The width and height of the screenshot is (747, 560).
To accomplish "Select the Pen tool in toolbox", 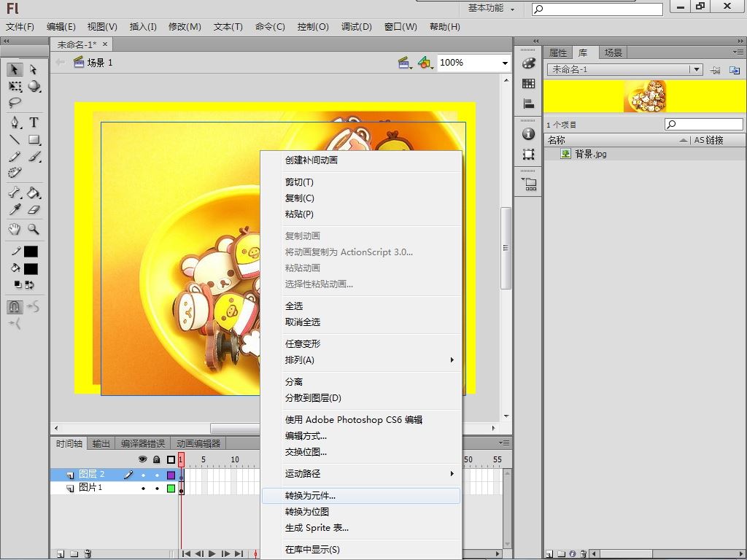I will point(15,122).
